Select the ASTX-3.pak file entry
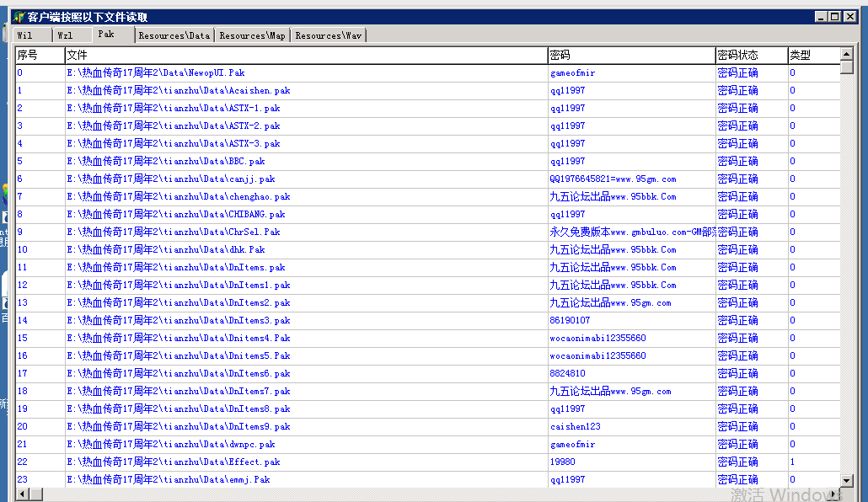The image size is (868, 502). 174,144
